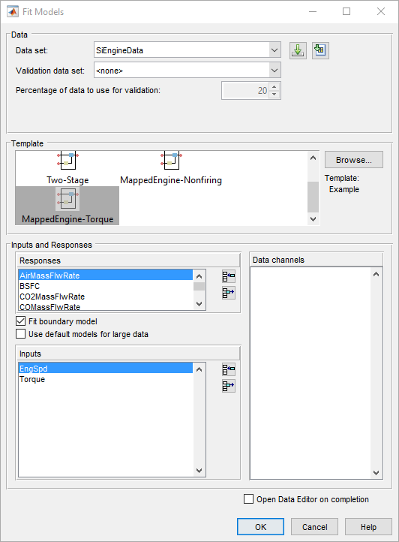
Task: Select Torque in Inputs list
Action: pyautogui.click(x=105, y=379)
